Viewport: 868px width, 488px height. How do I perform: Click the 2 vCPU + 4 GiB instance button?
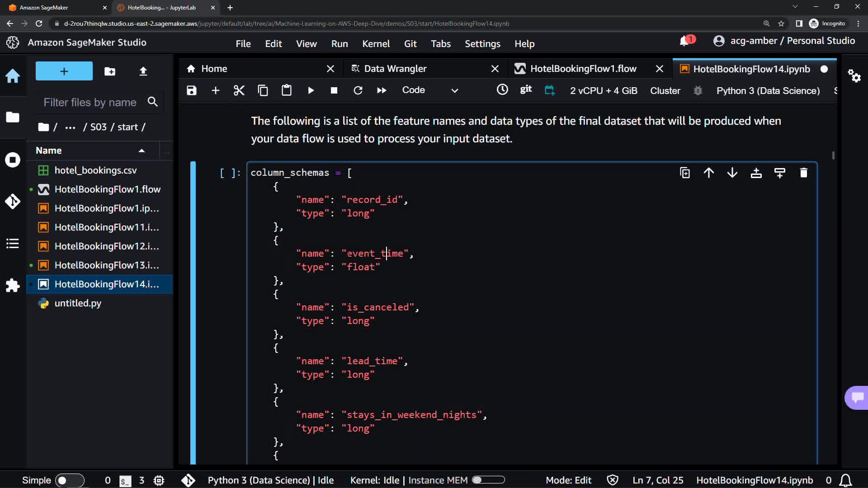[604, 91]
